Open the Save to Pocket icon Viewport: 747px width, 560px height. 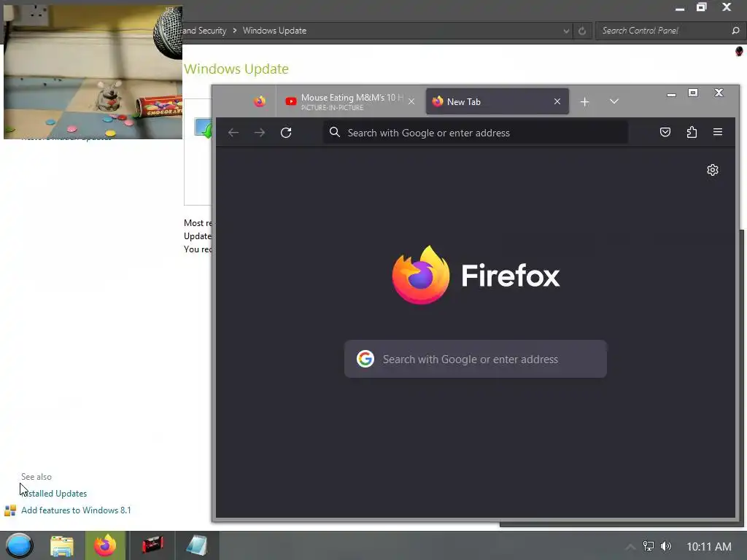coord(665,133)
